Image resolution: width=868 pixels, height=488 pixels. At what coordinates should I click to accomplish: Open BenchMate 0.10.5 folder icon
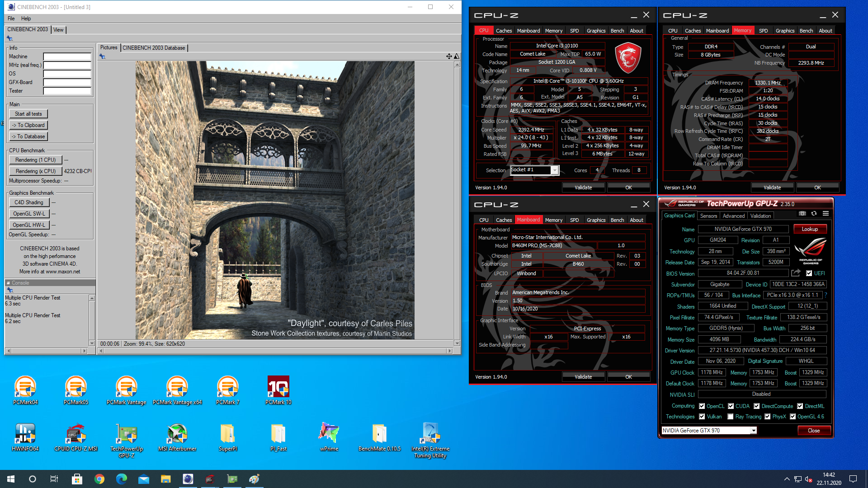tap(380, 437)
